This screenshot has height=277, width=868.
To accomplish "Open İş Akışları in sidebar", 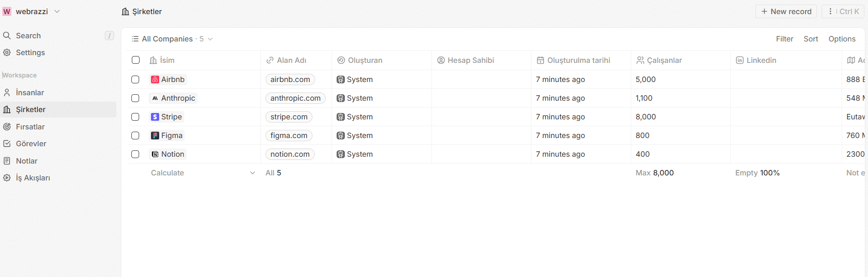I will (58, 178).
